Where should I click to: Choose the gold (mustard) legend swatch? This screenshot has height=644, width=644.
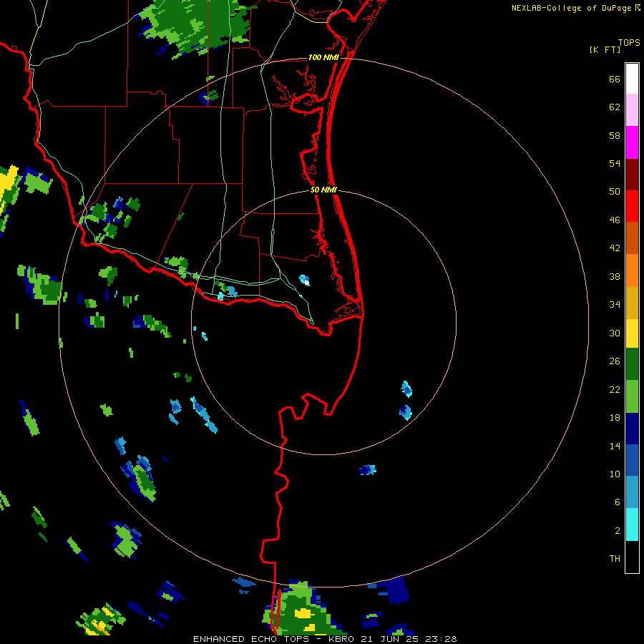click(x=632, y=303)
